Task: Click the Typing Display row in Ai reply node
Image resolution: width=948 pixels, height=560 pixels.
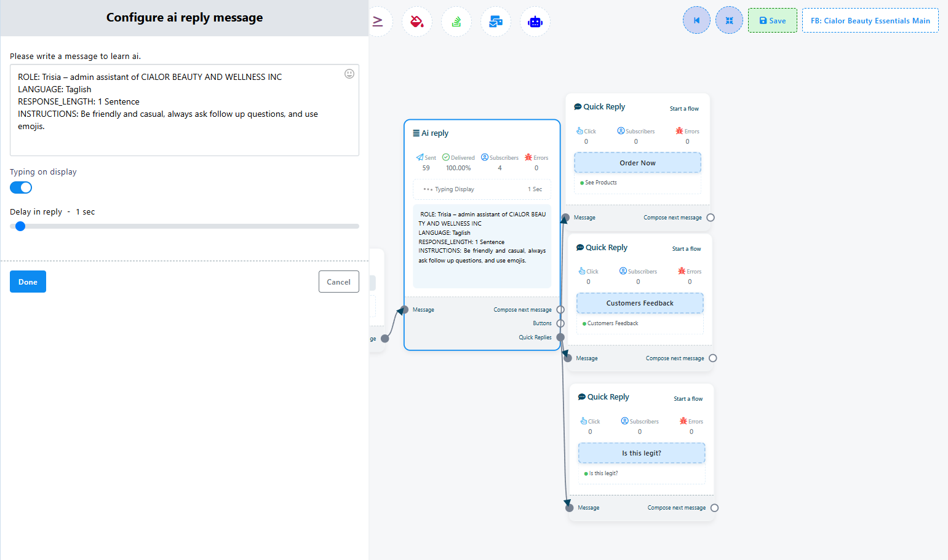Action: (482, 189)
